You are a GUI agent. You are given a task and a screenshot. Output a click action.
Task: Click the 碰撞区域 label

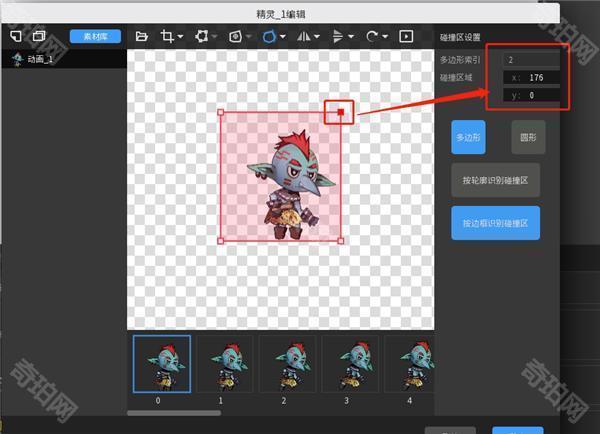click(x=456, y=78)
